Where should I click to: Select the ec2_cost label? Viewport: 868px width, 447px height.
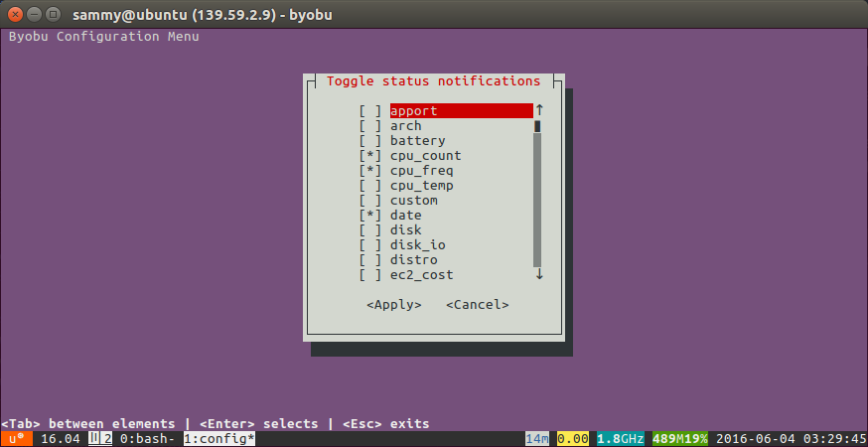click(422, 275)
